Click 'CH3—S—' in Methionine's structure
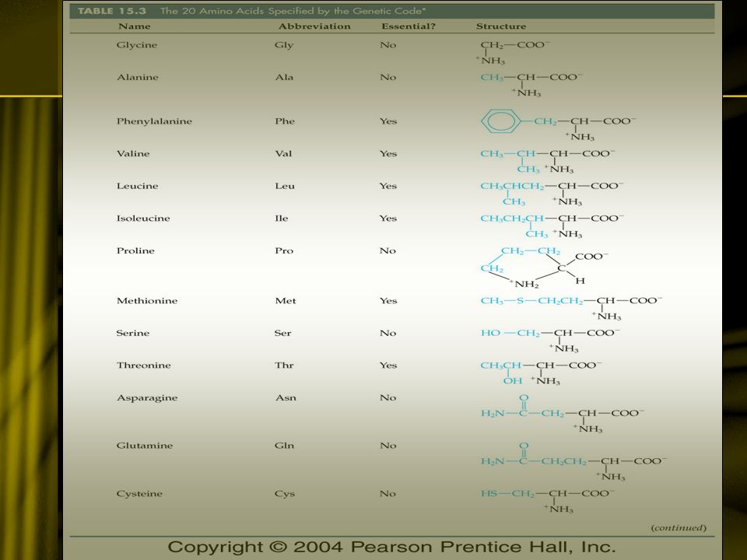Image resolution: width=747 pixels, height=560 pixels. pyautogui.click(x=508, y=301)
